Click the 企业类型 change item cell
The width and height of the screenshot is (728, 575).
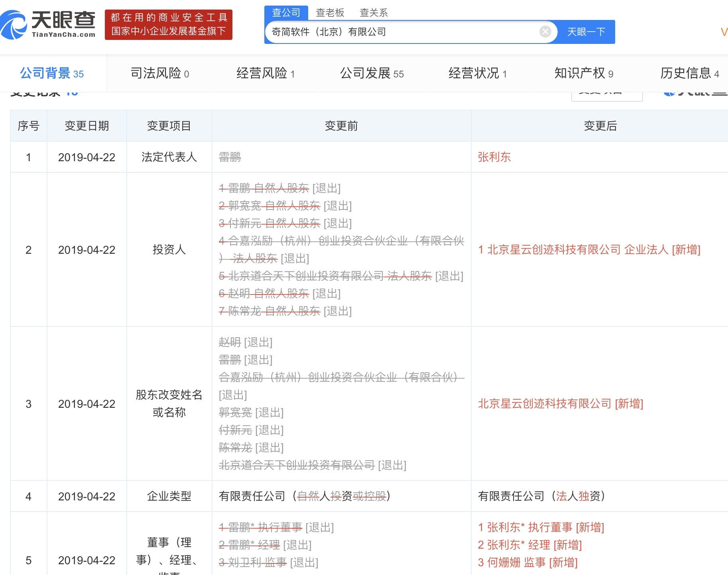tap(169, 496)
